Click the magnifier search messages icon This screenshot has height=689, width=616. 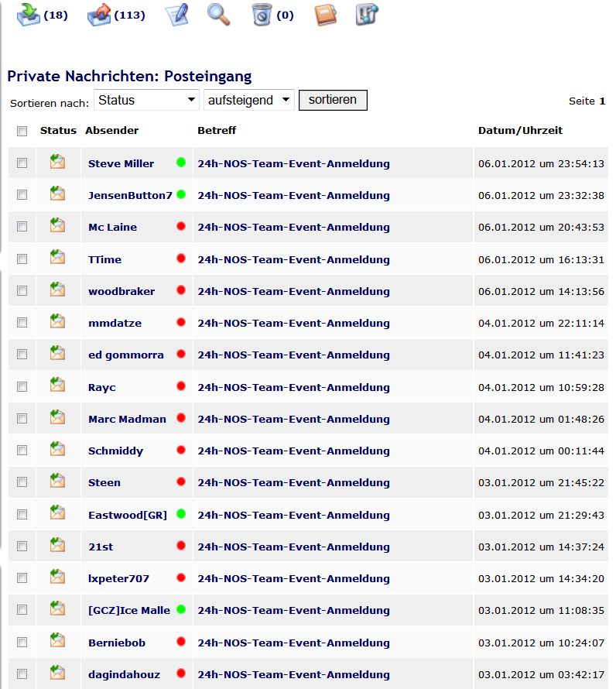click(219, 14)
